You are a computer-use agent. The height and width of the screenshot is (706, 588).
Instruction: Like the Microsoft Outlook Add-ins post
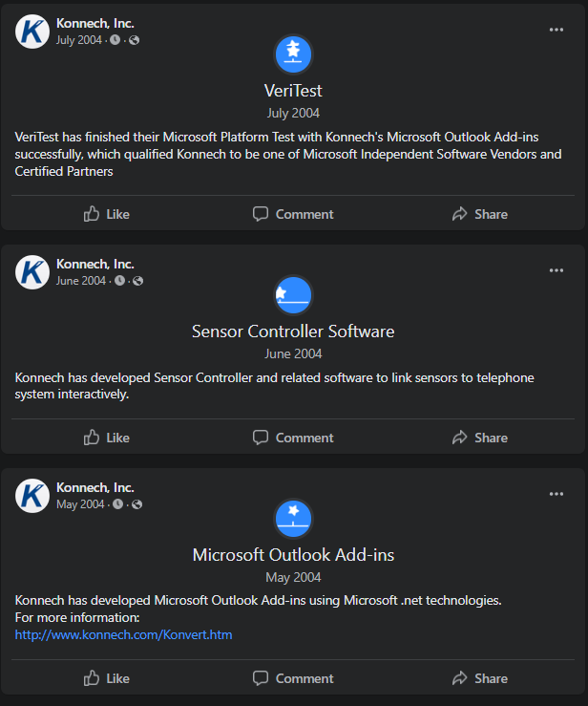click(x=107, y=678)
